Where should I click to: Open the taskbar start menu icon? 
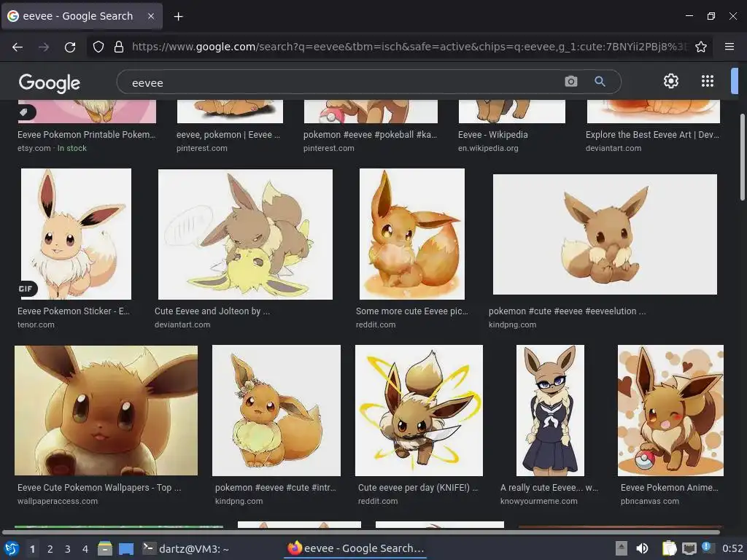(x=12, y=548)
